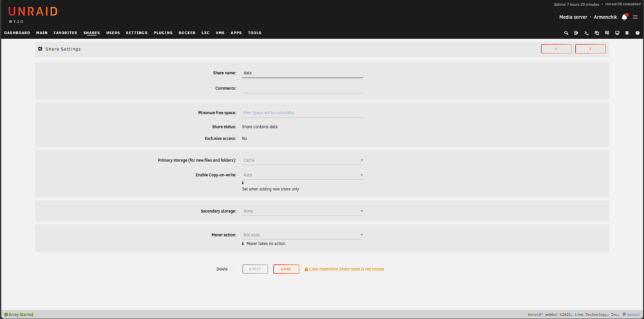
Task: Click the 'Share contains data' status text
Action: [260, 127]
